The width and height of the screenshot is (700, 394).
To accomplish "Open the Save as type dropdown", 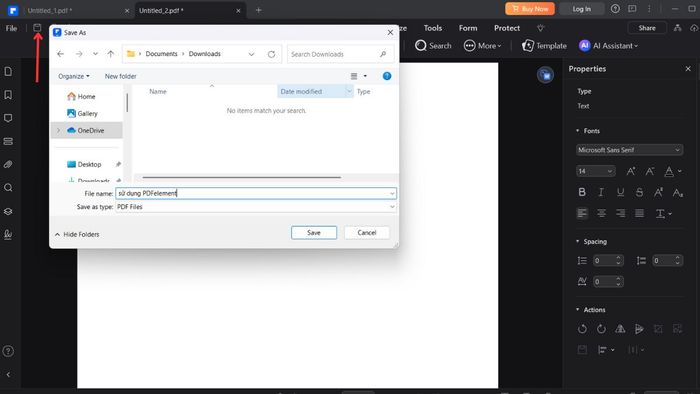I will click(x=256, y=207).
